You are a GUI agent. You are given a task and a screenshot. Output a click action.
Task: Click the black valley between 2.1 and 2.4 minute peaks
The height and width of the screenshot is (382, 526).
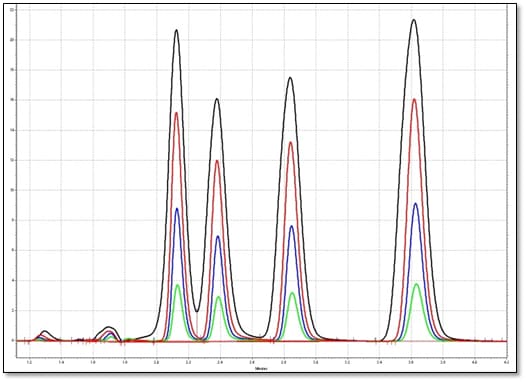pos(197,311)
